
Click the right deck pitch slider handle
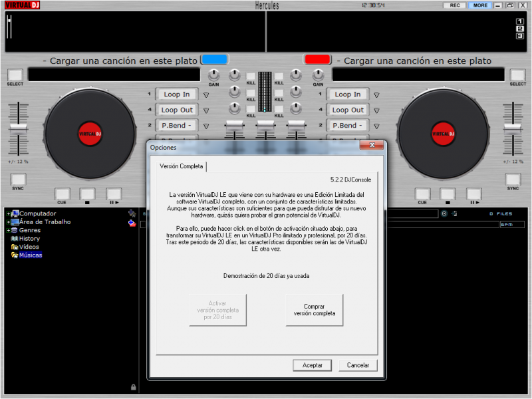tap(513, 128)
